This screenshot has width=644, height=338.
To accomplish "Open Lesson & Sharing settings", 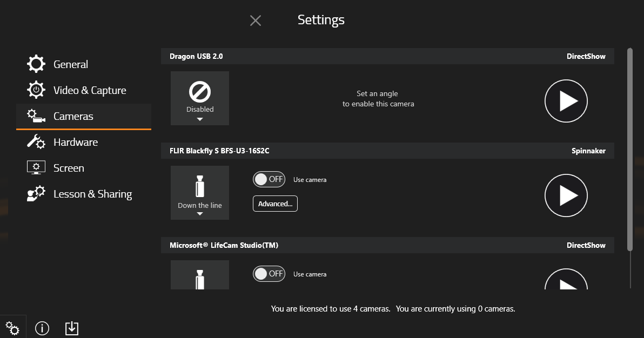I will point(84,194).
